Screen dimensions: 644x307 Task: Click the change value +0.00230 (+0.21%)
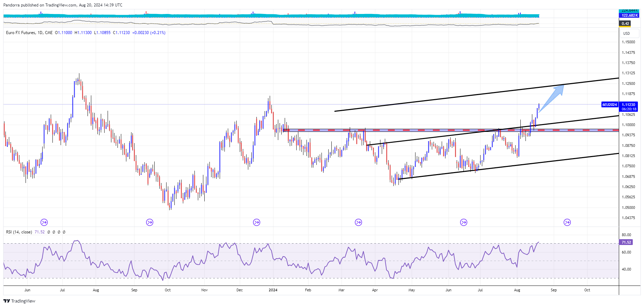(x=149, y=33)
